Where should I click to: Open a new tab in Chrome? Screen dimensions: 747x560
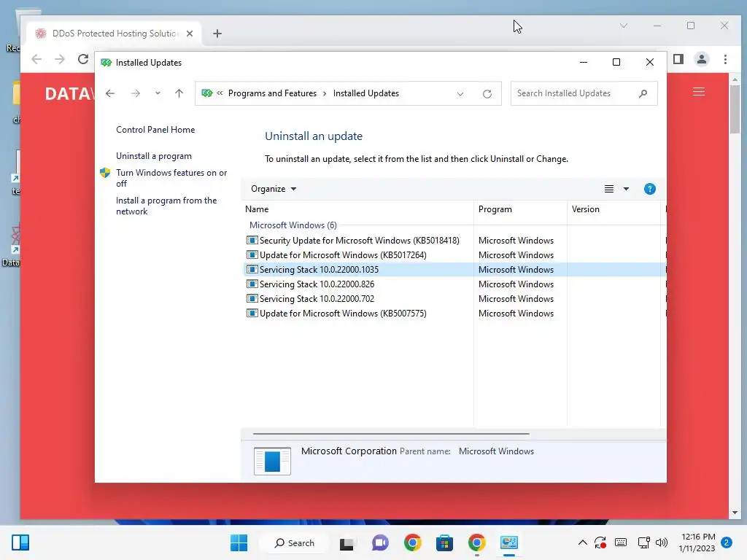coord(217,34)
